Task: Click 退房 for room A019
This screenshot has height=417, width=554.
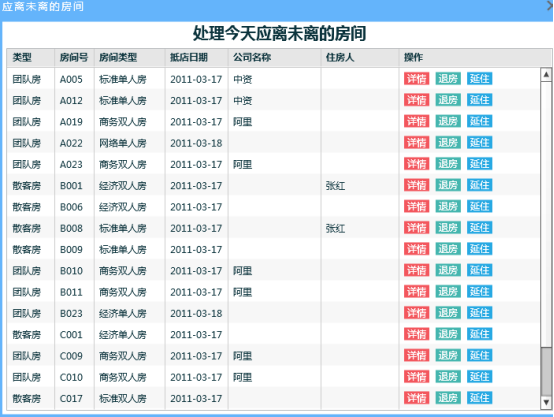Action: coord(448,121)
